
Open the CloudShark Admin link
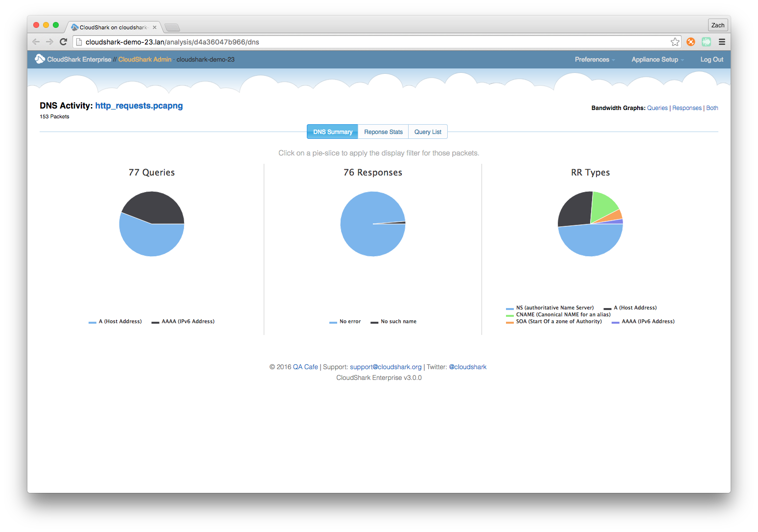145,59
